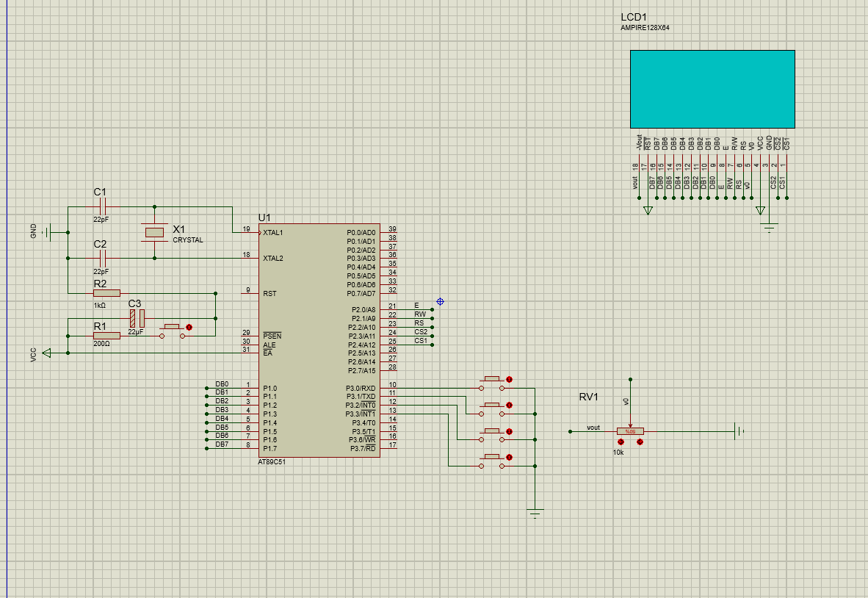Click the DB0 net label at P1.0
868x598 pixels.
click(x=222, y=383)
